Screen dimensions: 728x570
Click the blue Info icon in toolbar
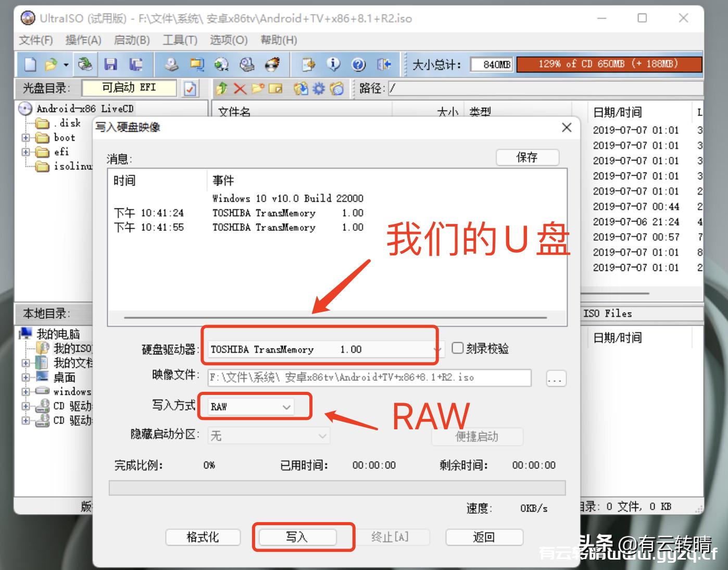click(333, 64)
